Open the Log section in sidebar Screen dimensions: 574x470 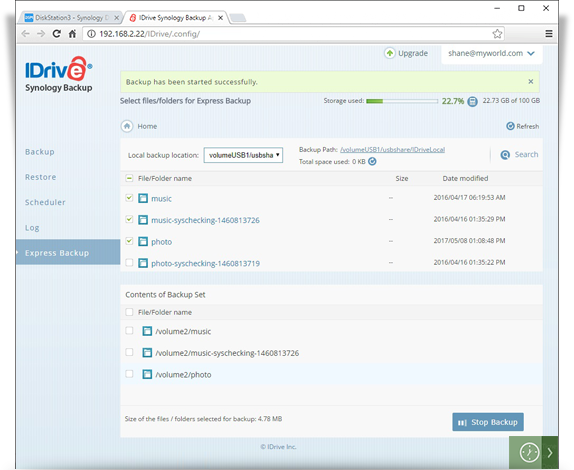(32, 228)
